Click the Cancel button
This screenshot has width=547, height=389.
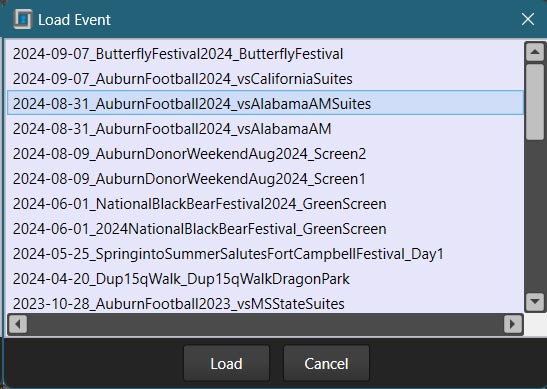326,364
